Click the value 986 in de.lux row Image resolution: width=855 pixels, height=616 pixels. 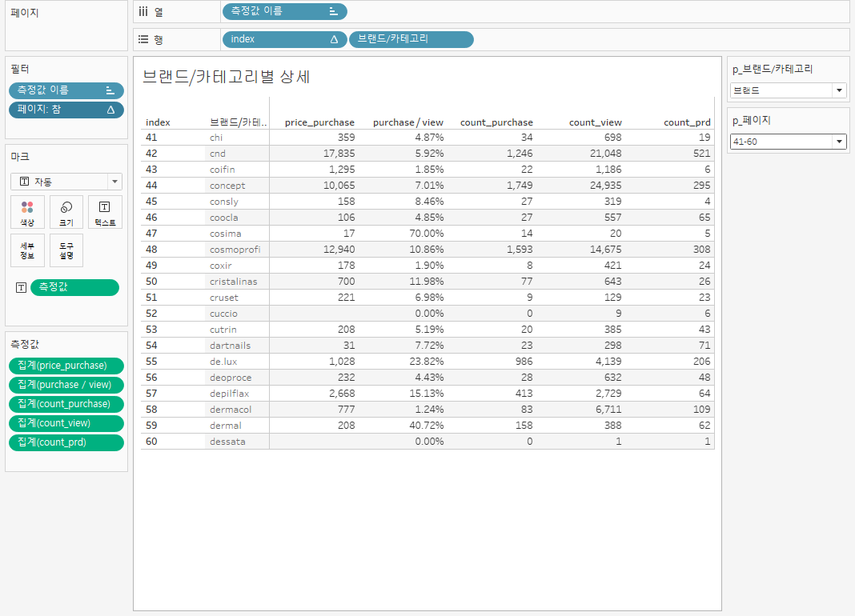524,362
